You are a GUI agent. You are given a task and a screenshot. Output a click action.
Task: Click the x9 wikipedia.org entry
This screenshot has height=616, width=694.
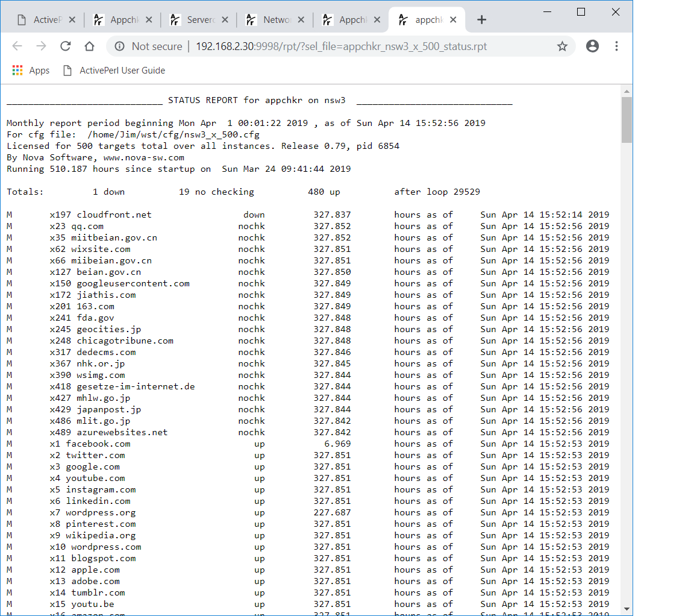click(93, 536)
